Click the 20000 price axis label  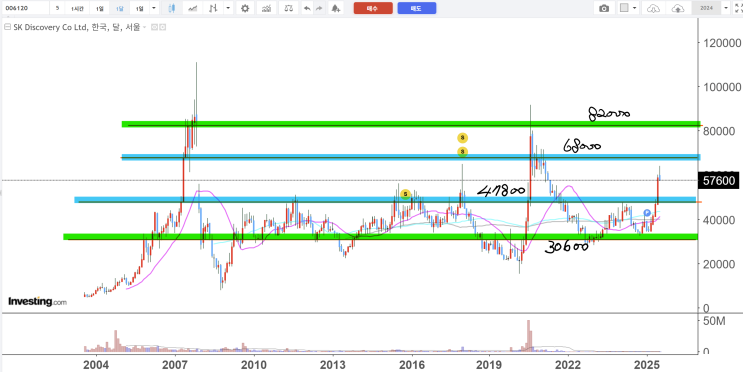tap(720, 264)
